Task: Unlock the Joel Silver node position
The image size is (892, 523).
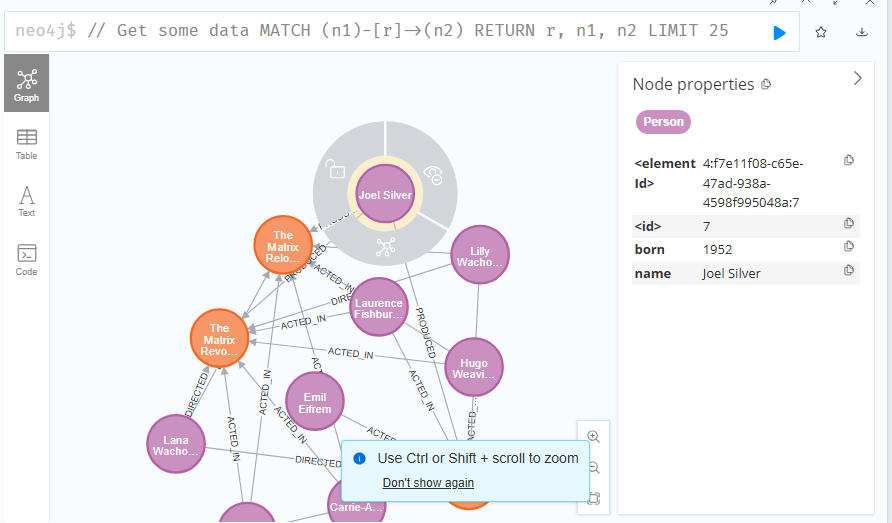Action: click(335, 169)
